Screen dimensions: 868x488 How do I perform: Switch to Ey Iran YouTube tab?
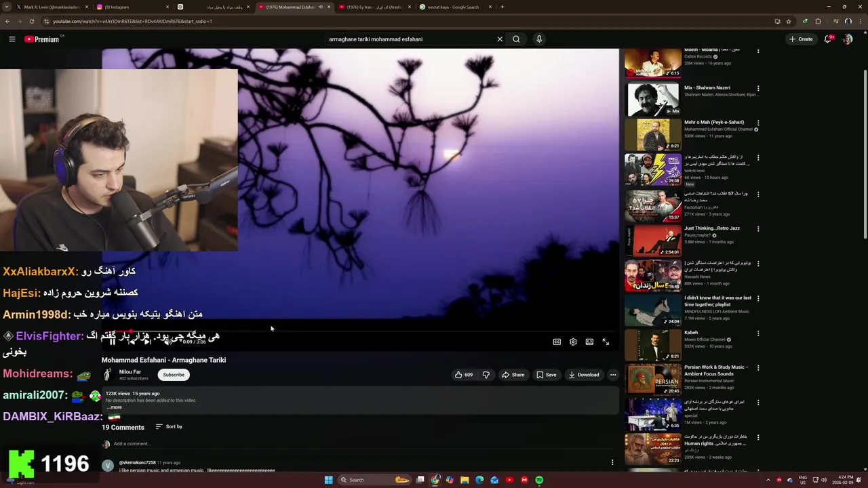[374, 7]
